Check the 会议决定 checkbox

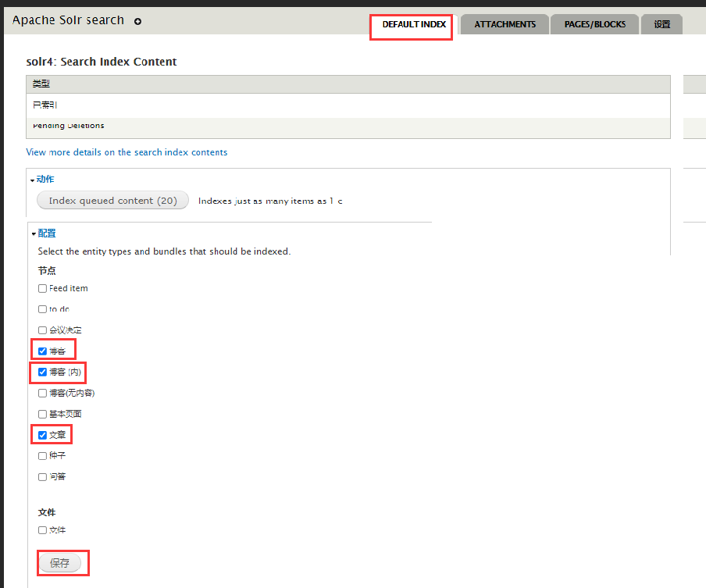point(42,330)
